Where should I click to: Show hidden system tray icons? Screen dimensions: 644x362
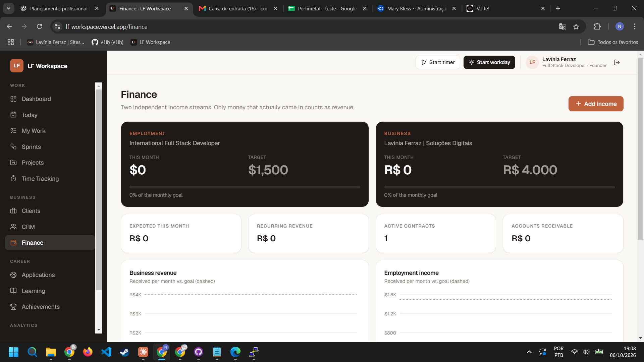(529, 352)
